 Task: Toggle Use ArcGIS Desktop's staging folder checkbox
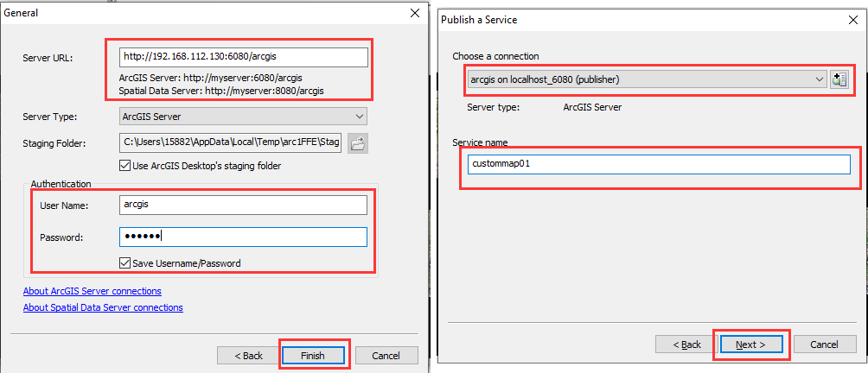click(124, 165)
